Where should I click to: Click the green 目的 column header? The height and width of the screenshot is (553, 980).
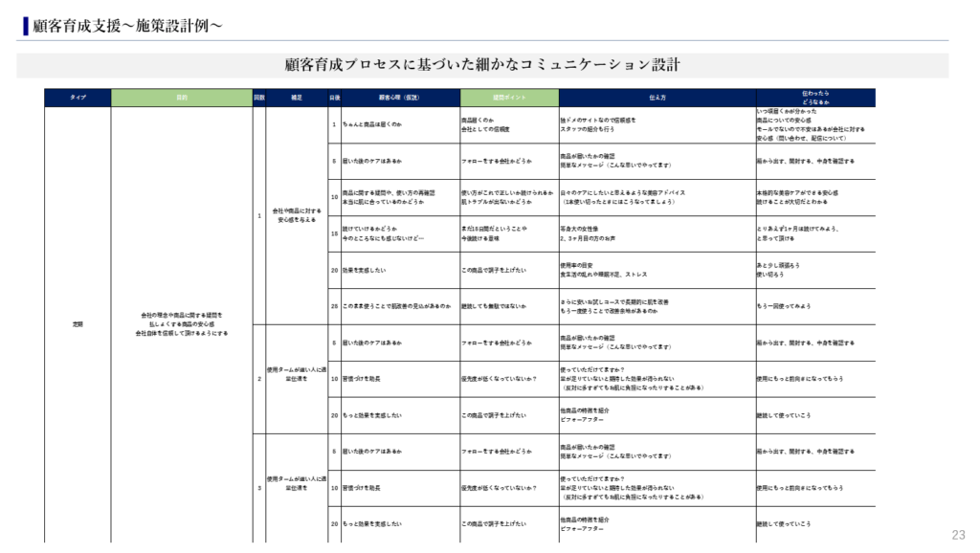click(x=182, y=98)
